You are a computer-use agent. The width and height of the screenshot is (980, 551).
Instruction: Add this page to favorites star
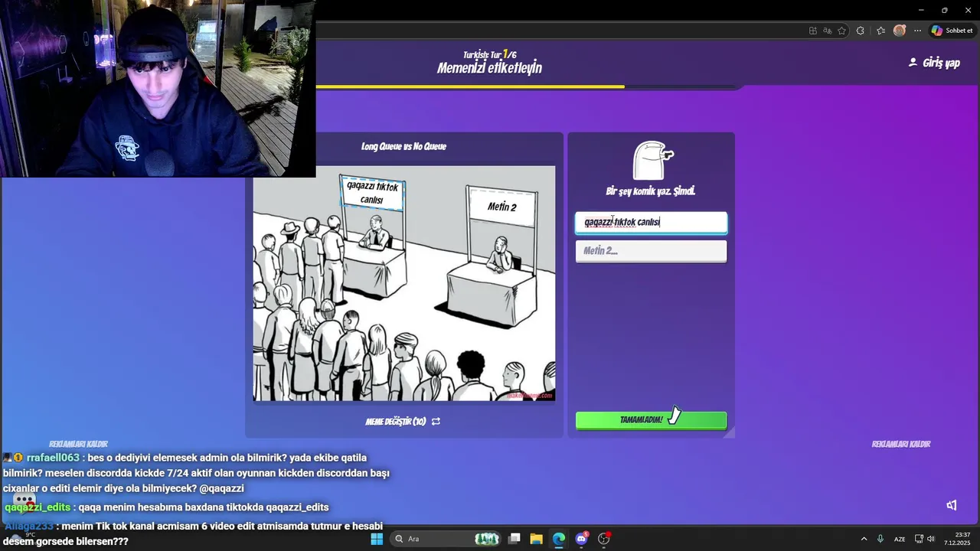[x=841, y=31]
